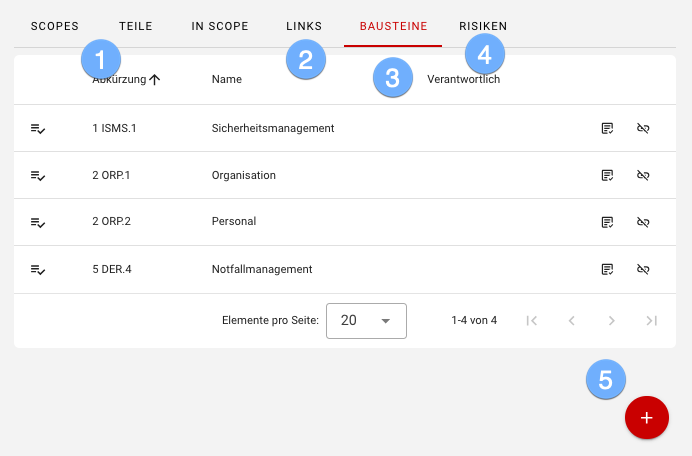Switch to the Risiken tab

click(x=483, y=26)
